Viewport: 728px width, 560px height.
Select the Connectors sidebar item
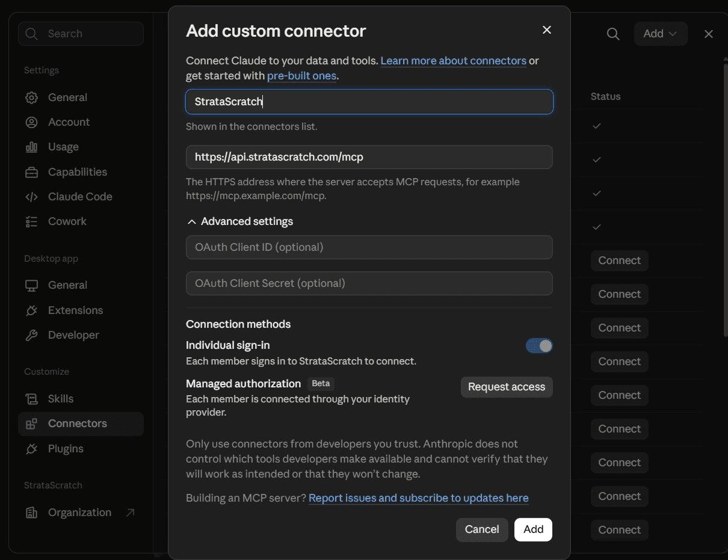click(81, 423)
